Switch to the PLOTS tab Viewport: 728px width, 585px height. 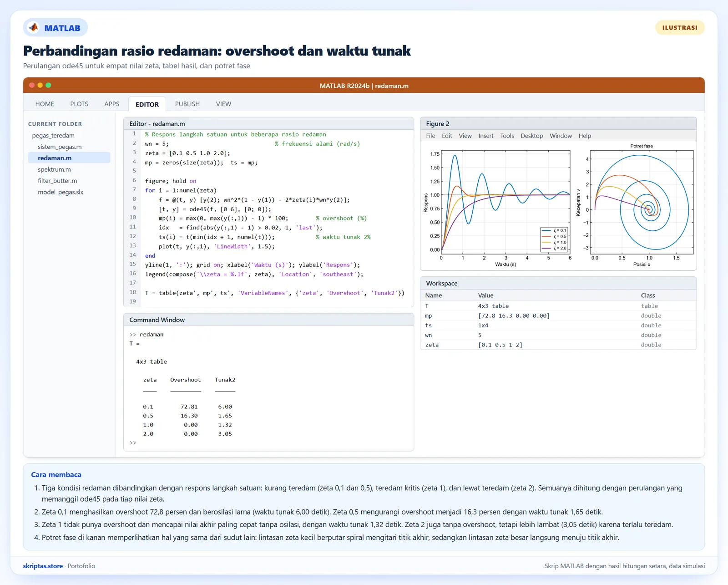pyautogui.click(x=79, y=104)
